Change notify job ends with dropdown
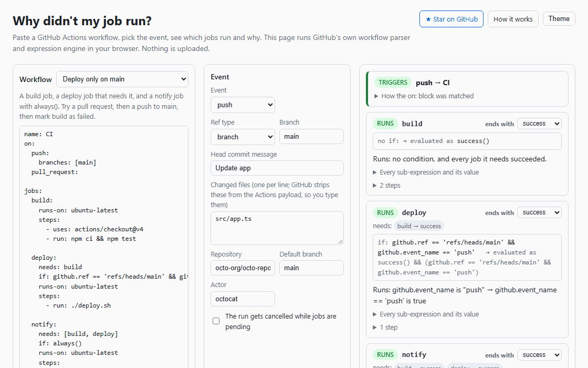 (539, 355)
